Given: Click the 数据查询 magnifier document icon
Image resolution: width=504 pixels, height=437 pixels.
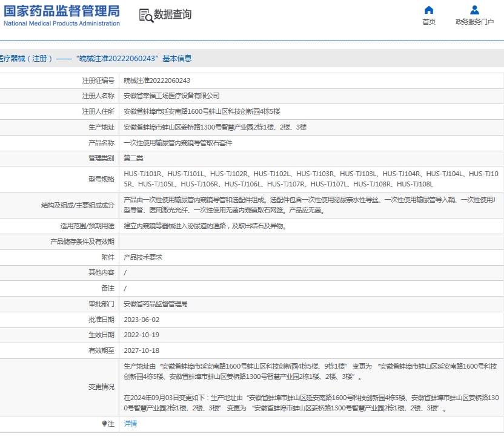Looking at the screenshot, I should click(146, 15).
